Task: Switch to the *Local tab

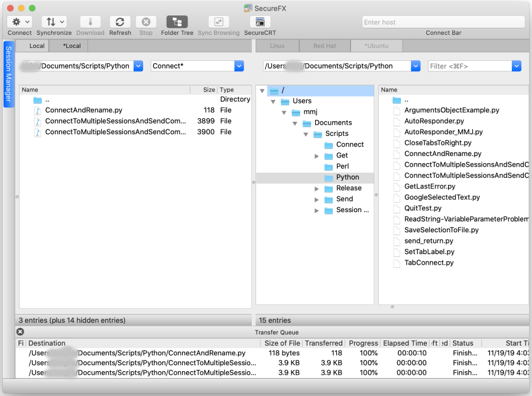Action: click(69, 46)
